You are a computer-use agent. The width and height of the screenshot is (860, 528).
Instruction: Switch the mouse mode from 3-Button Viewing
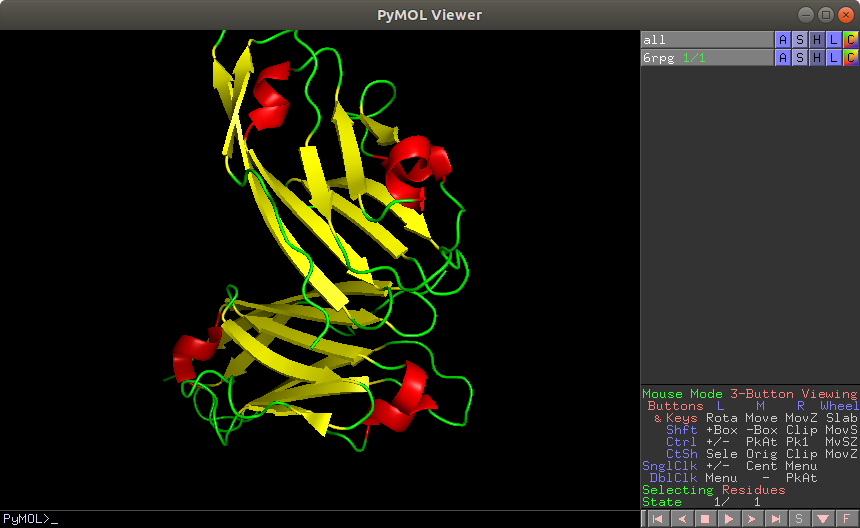click(x=749, y=394)
